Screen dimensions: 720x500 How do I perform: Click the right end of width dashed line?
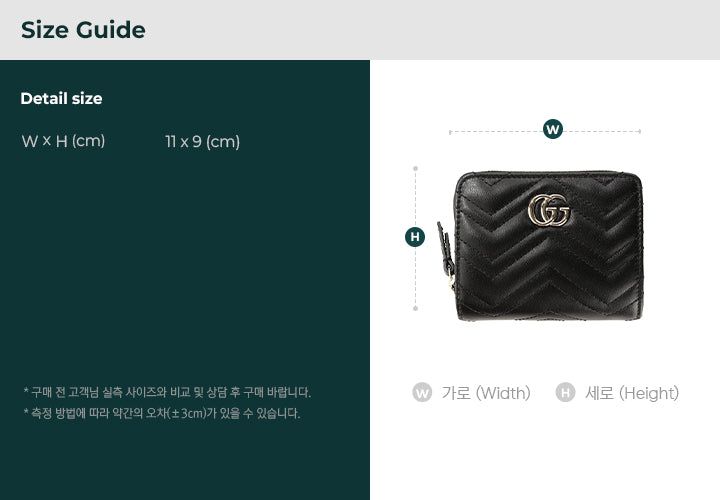tap(640, 131)
